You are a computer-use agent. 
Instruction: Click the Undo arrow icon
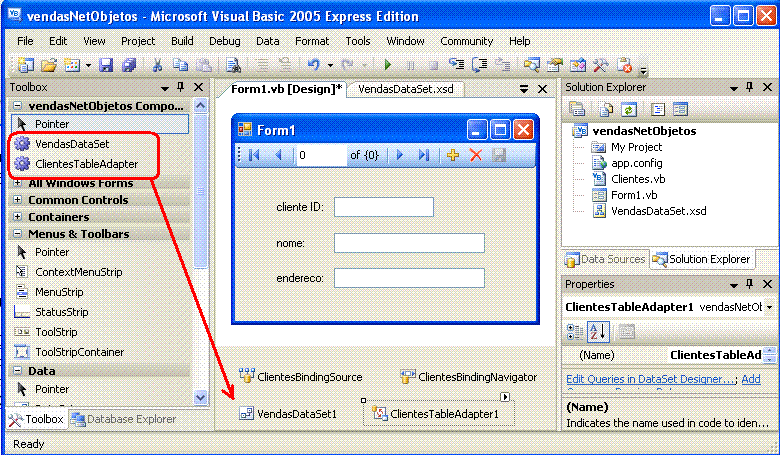(313, 65)
